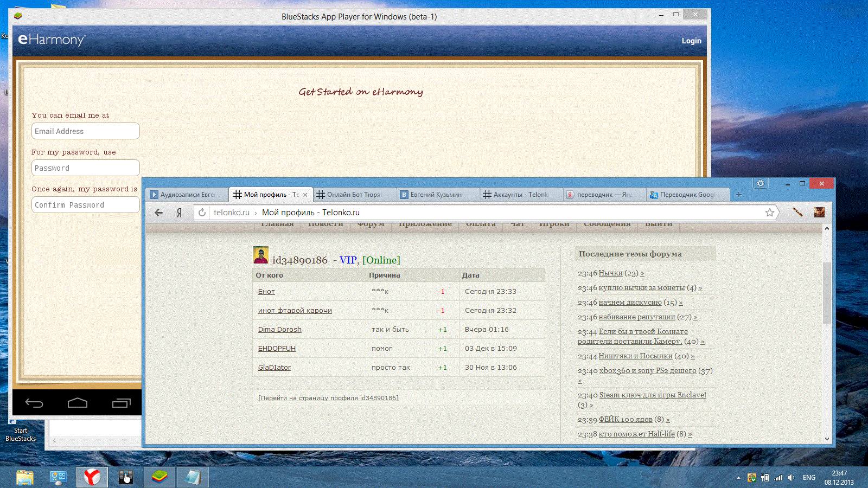Image resolution: width=868 pixels, height=488 pixels.
Task: Open the browser settings gear
Action: (761, 183)
